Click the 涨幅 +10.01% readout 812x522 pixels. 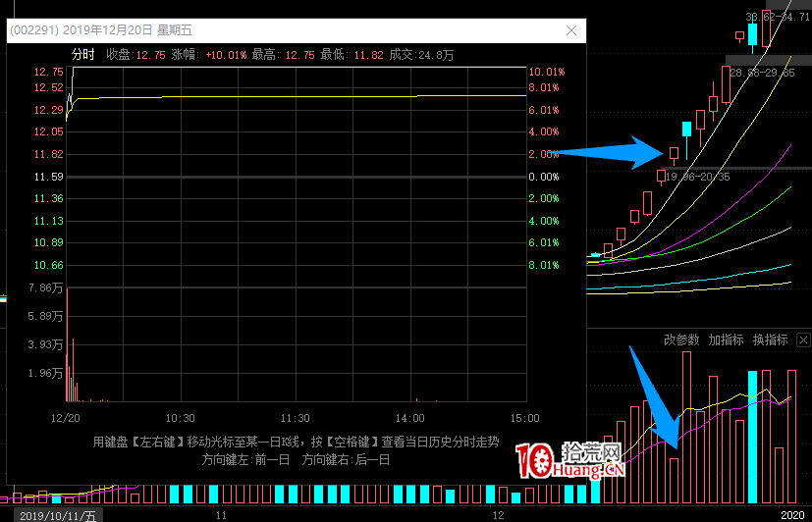[x=209, y=55]
